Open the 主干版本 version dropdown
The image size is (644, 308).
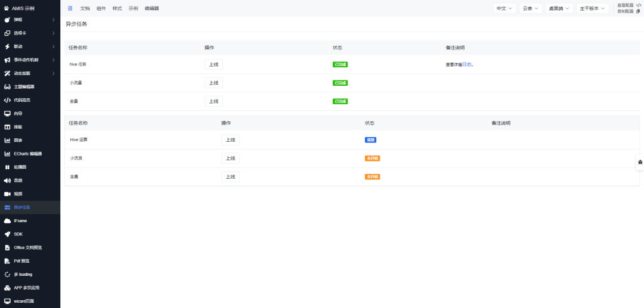[x=593, y=8]
